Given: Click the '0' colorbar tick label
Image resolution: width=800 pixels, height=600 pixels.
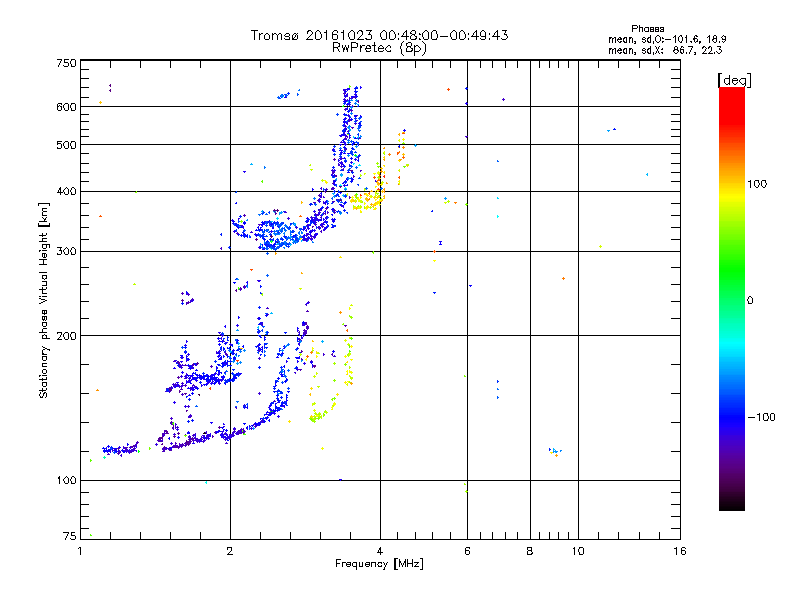Looking at the screenshot, I should point(749,301).
